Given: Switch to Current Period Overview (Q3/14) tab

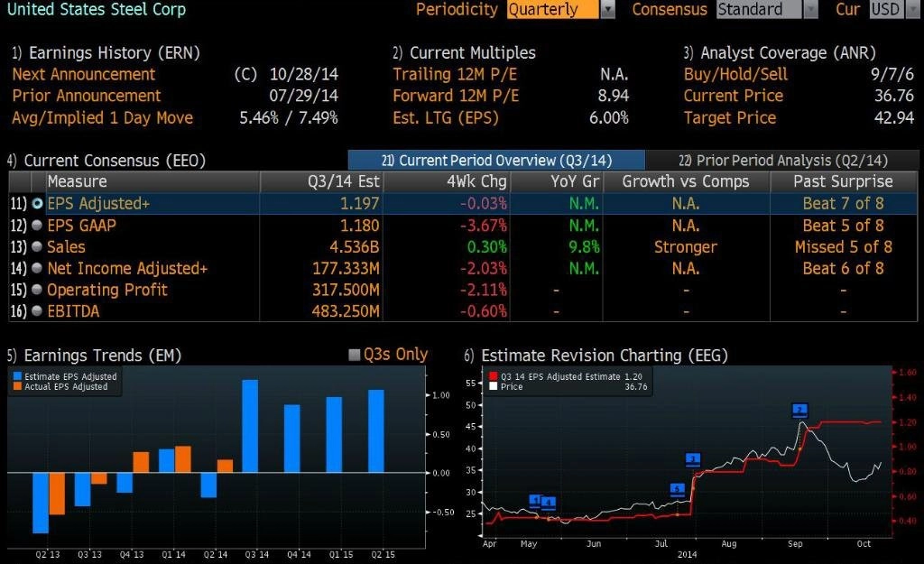Looking at the screenshot, I should (x=497, y=161).
